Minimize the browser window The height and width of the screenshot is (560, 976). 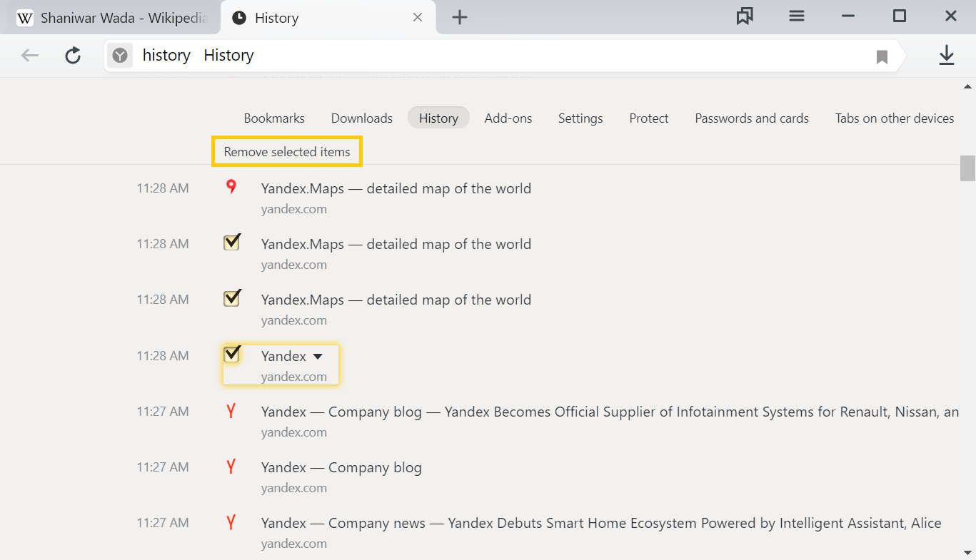pos(848,16)
